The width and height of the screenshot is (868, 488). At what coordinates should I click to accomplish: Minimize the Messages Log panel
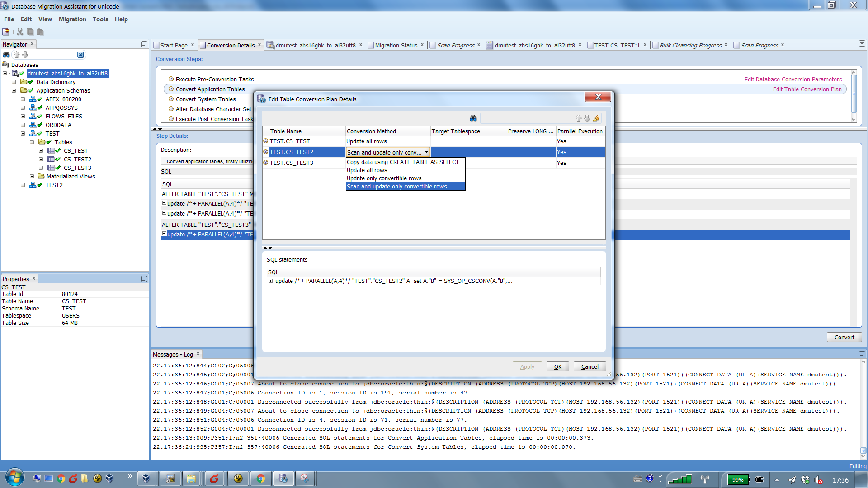pos(862,354)
